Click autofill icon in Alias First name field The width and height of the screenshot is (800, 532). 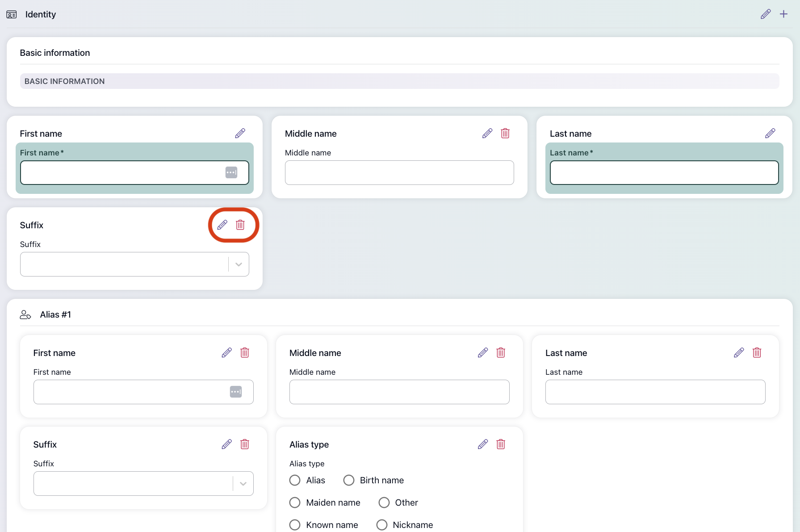[236, 392]
